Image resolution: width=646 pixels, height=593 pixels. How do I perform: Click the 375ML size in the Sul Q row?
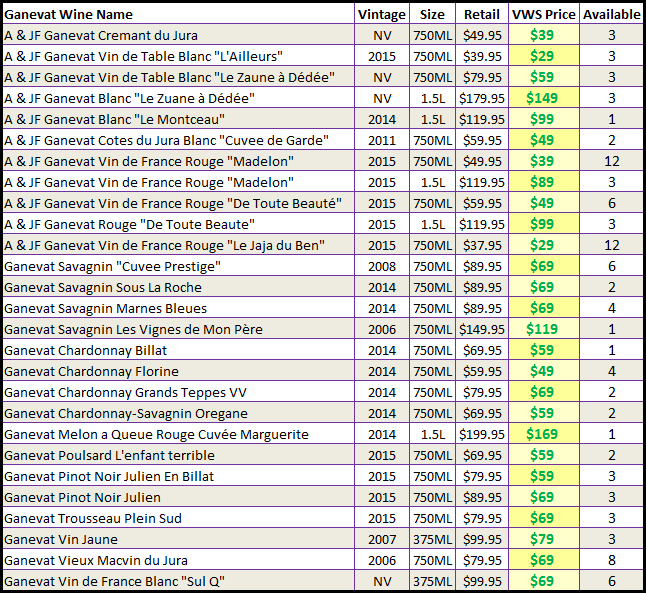tap(432, 581)
